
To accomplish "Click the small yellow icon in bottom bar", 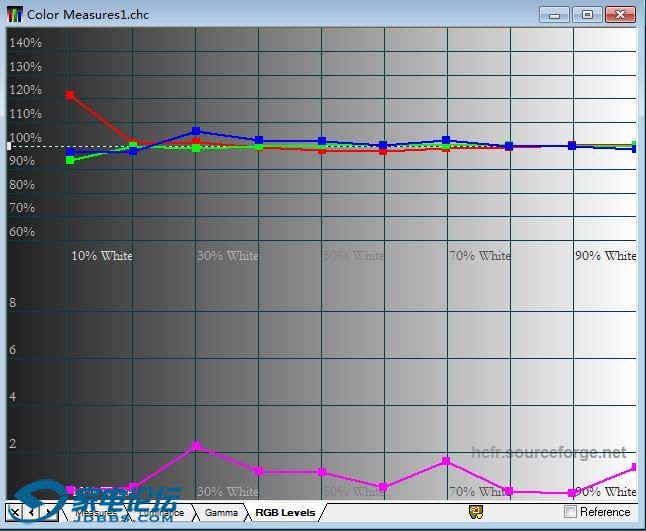I will click(476, 512).
